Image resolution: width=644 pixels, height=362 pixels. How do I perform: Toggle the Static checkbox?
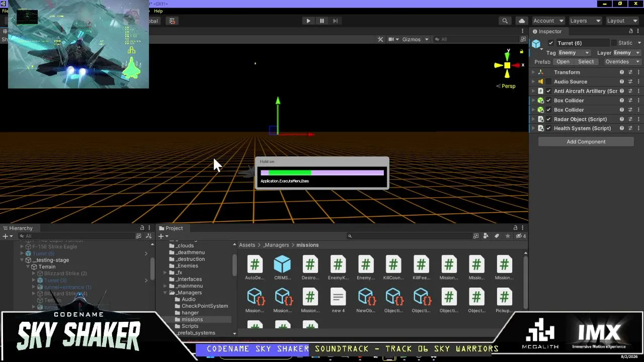pos(614,43)
